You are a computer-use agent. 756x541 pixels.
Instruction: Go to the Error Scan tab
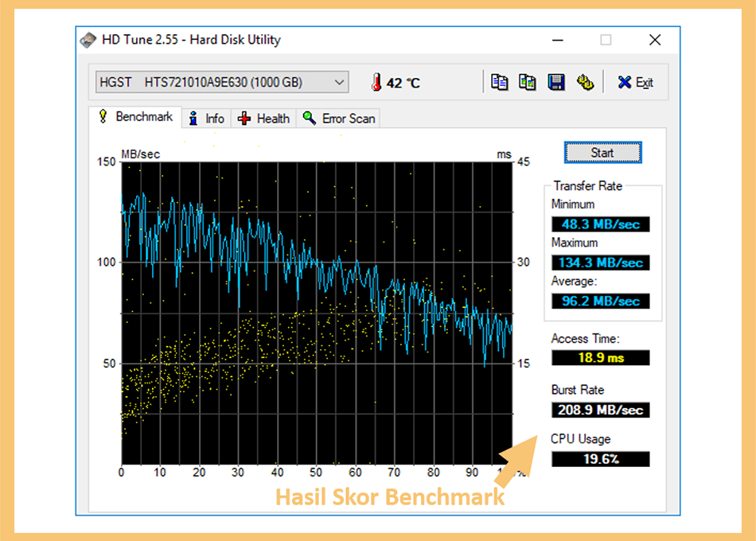tap(338, 118)
